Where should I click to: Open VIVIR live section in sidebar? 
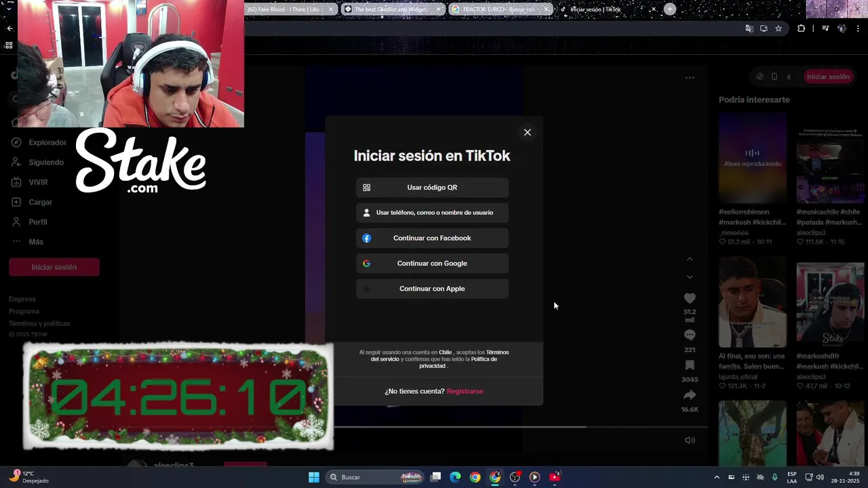pyautogui.click(x=30, y=182)
